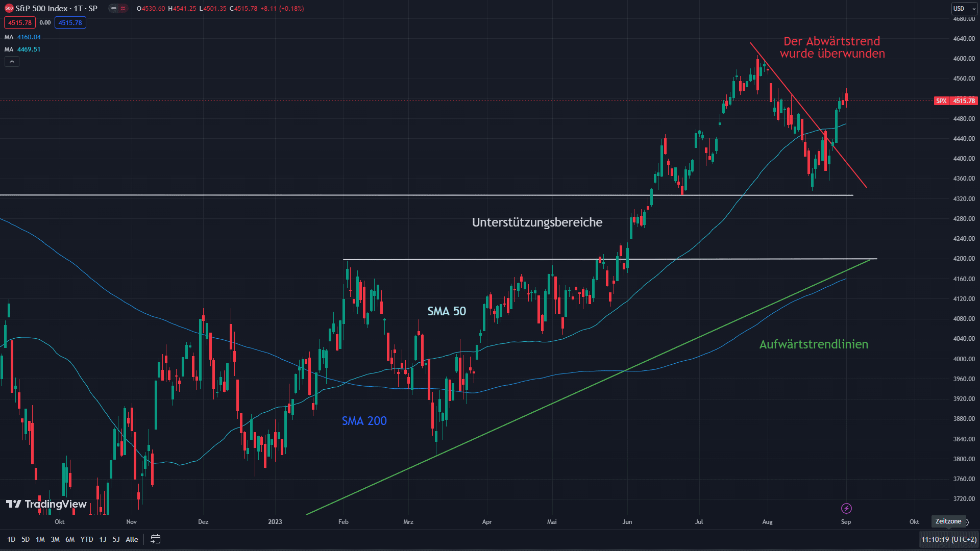Toggle the gray market status pill indicator
980x551 pixels.
pyautogui.click(x=114, y=8)
